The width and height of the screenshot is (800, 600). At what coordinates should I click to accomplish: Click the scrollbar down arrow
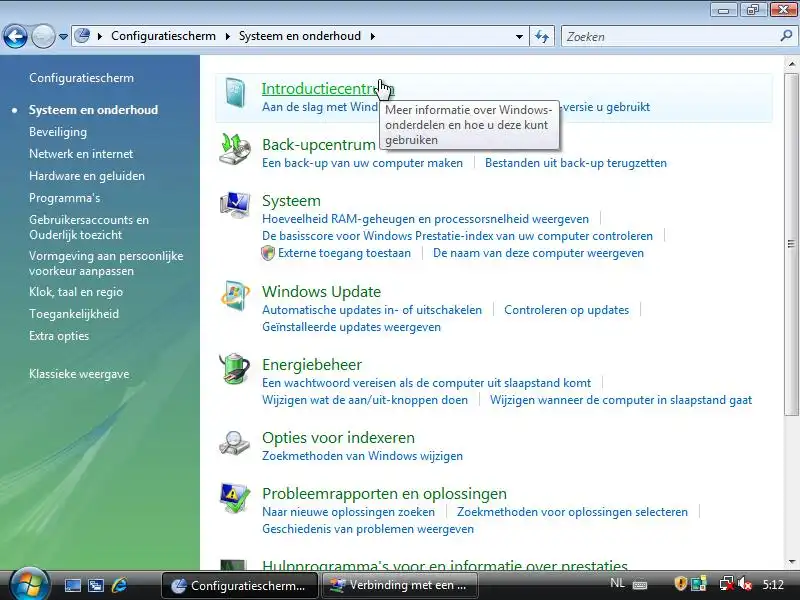(791, 562)
